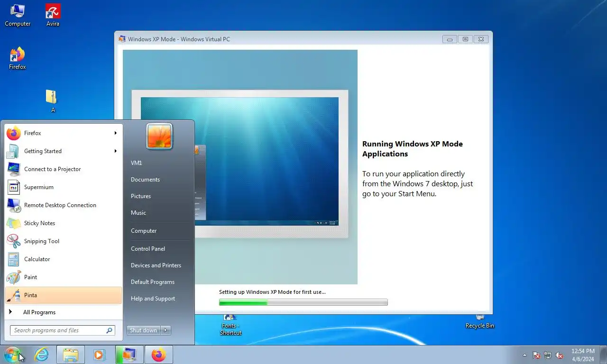Click 'Setting up Windows XP Mode' status text

pos(272,292)
